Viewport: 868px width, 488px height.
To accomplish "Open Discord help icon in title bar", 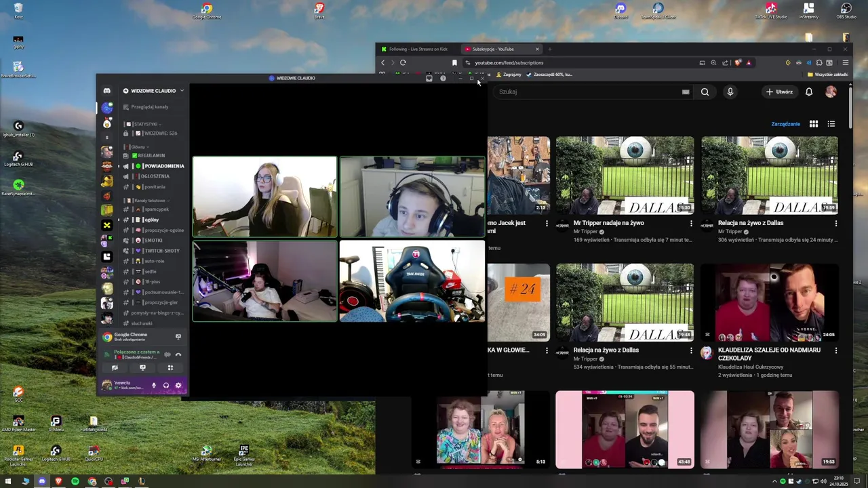I will tap(443, 79).
